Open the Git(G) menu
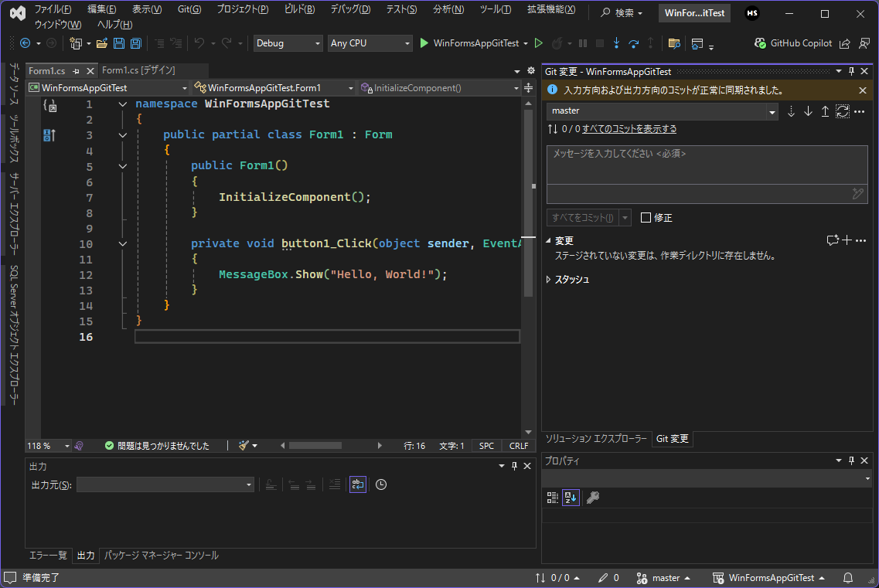Image resolution: width=879 pixels, height=588 pixels. [x=189, y=9]
